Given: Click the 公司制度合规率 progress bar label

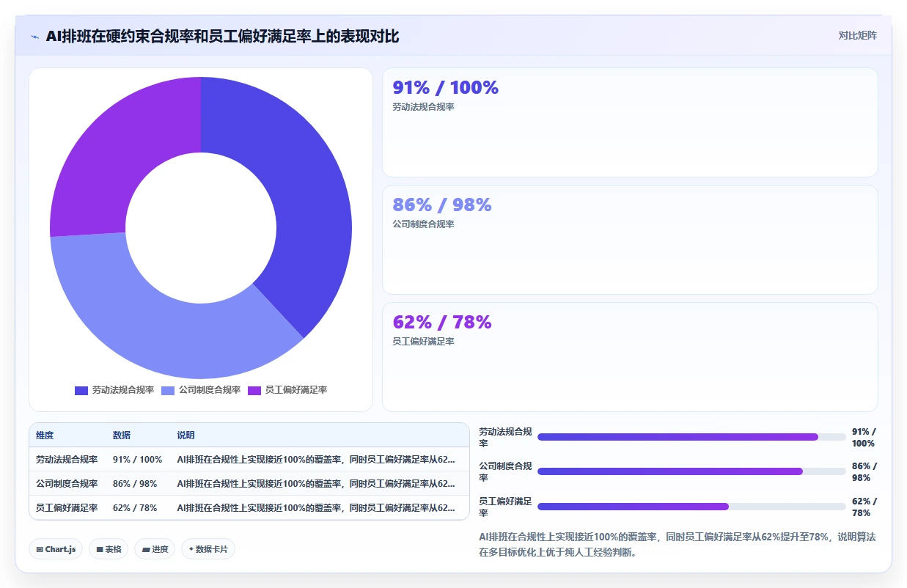Looking at the screenshot, I should [505, 471].
